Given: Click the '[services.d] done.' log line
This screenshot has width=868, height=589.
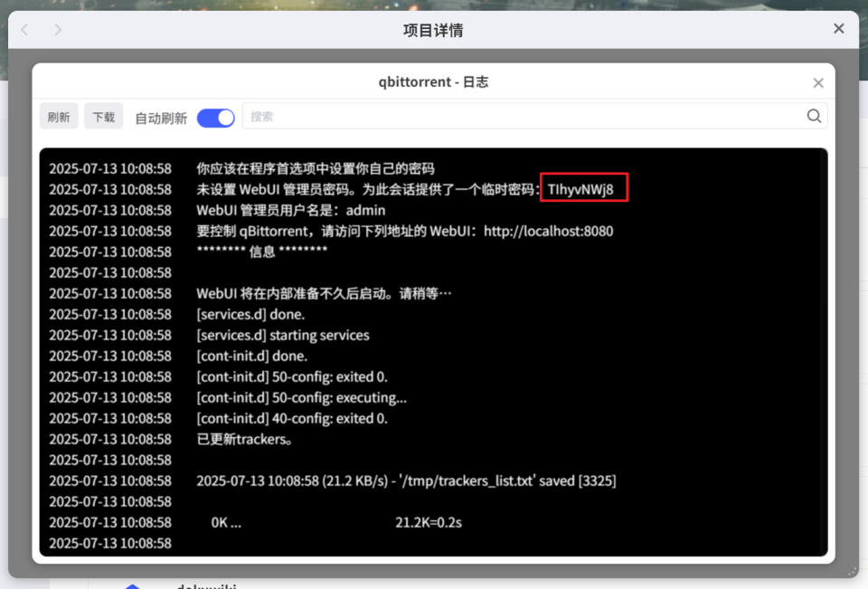Looking at the screenshot, I should pos(250,314).
